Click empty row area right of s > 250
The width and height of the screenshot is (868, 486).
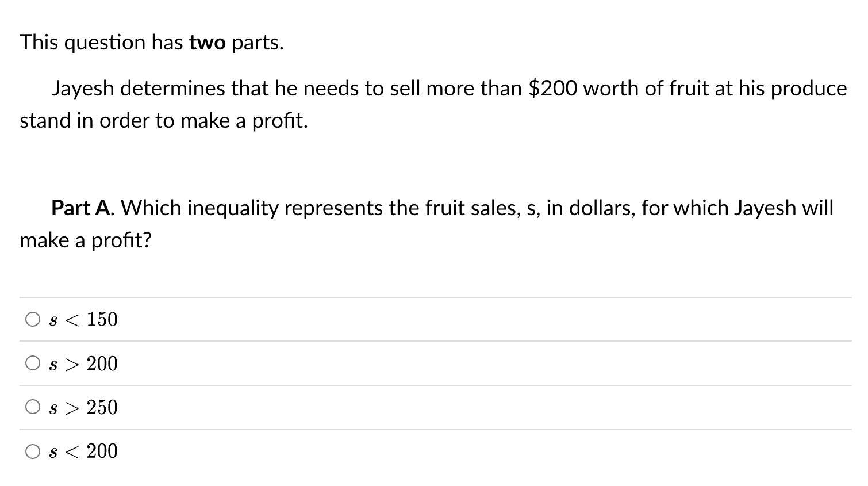pyautogui.click(x=483, y=407)
